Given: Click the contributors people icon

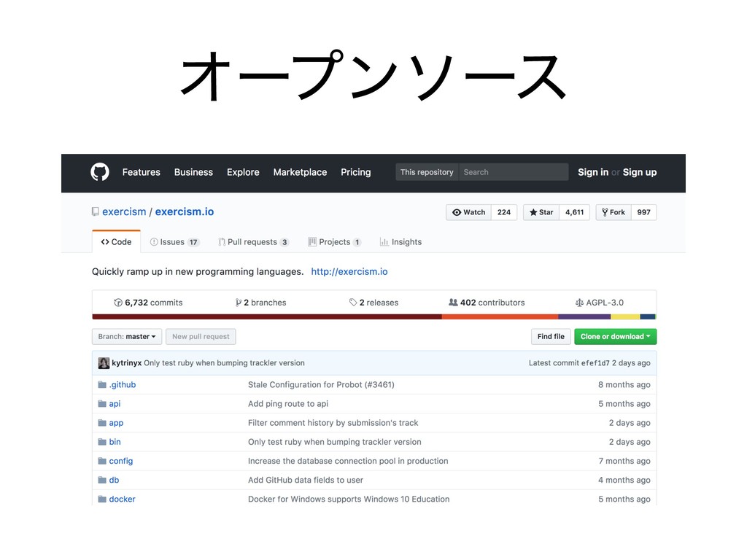Looking at the screenshot, I should 453,303.
